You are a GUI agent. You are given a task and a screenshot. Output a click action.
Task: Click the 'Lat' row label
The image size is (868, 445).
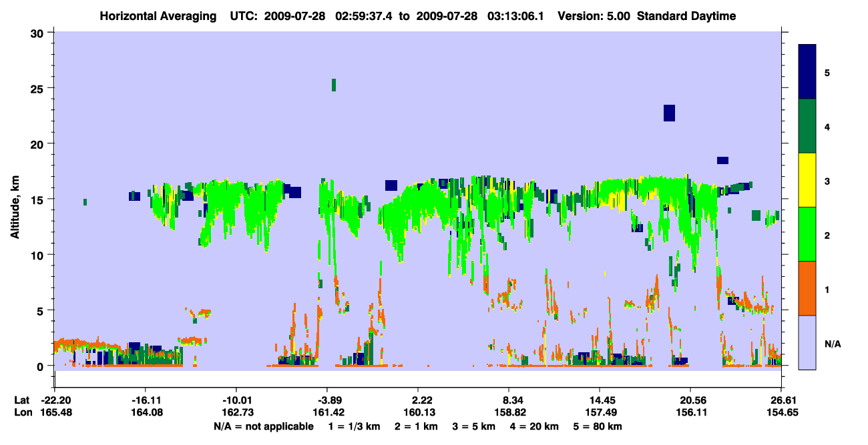tap(22, 400)
